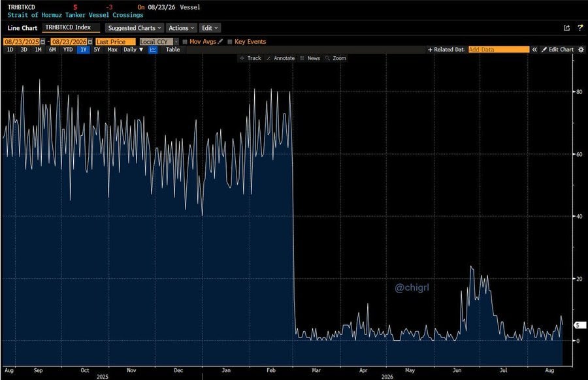
Task: Click the Edit Chart button
Action: pyautogui.click(x=557, y=50)
